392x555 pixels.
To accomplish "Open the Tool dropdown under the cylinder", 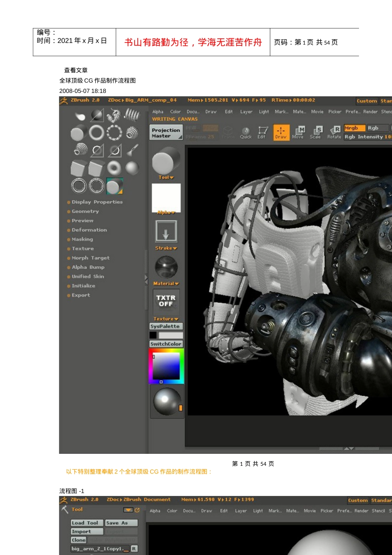I will tap(166, 178).
